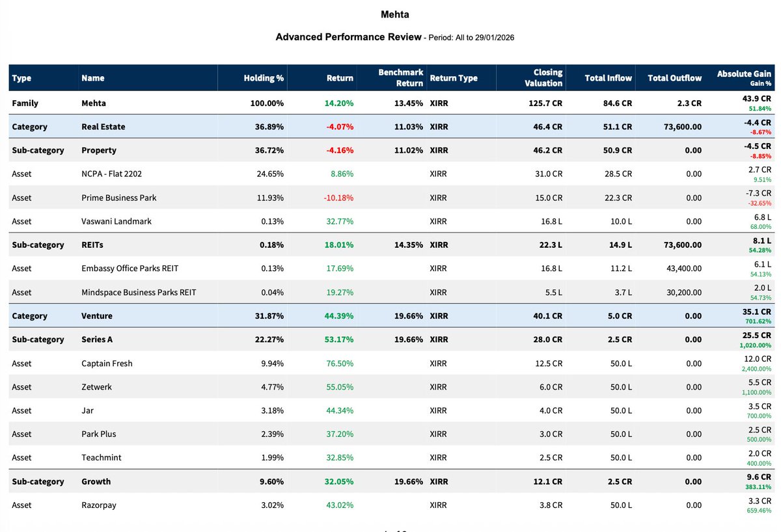Viewport: 781px width, 532px height.
Task: Click the Razorpay return 43.02%
Action: click(340, 505)
